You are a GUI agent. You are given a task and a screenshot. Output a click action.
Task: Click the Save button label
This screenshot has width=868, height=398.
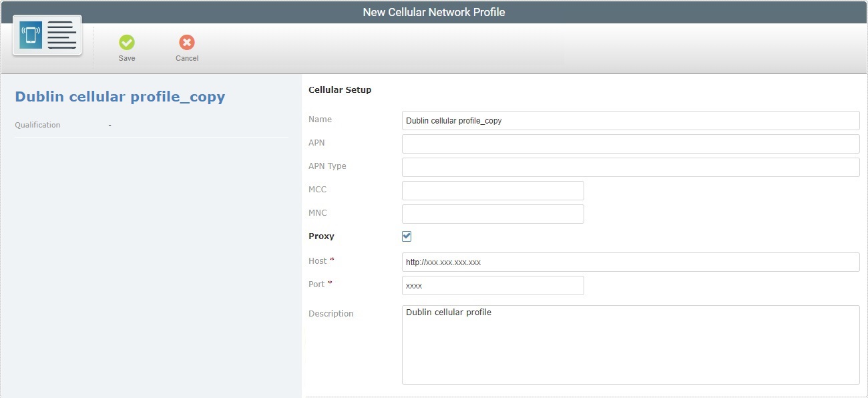click(x=127, y=57)
